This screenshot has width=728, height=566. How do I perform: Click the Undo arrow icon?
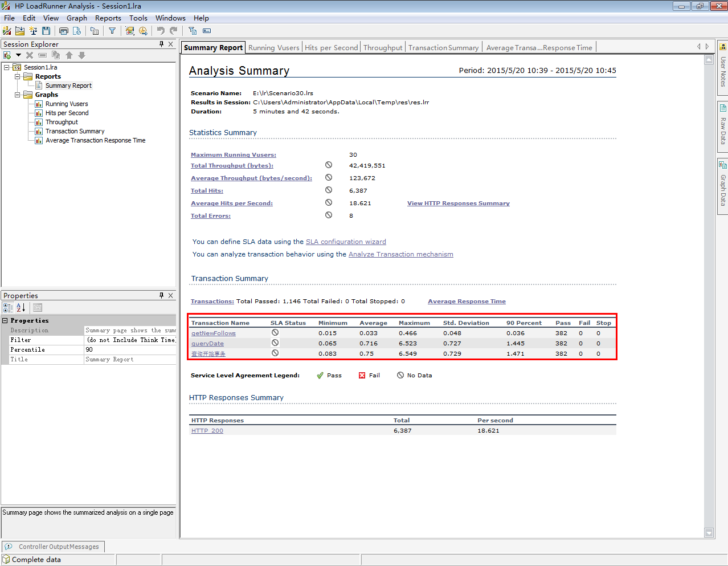coord(161,31)
